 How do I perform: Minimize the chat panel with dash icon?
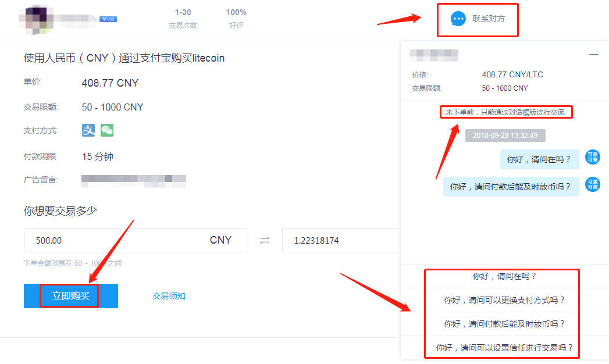pos(593,55)
